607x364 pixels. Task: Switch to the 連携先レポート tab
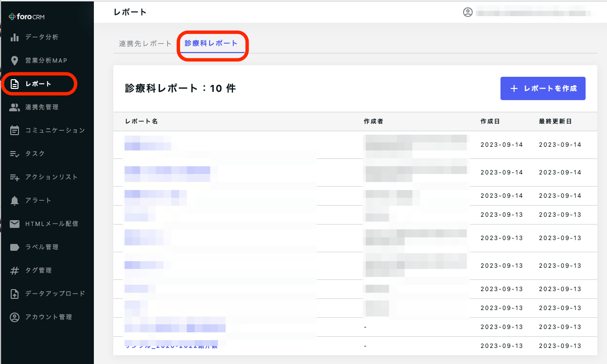pyautogui.click(x=145, y=44)
